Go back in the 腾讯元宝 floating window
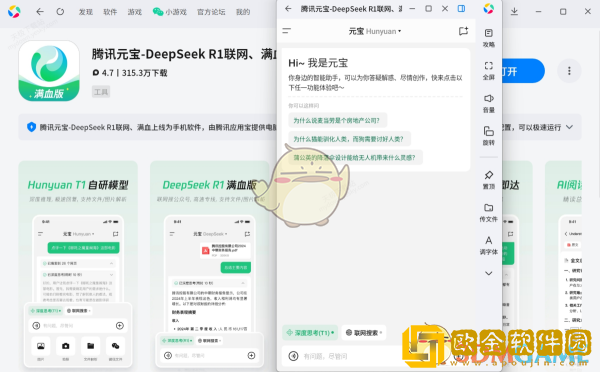The width and height of the screenshot is (600, 372). coord(288,8)
